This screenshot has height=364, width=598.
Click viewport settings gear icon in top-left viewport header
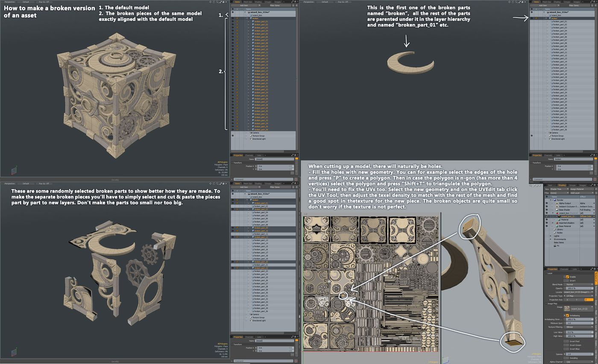pos(223,2)
